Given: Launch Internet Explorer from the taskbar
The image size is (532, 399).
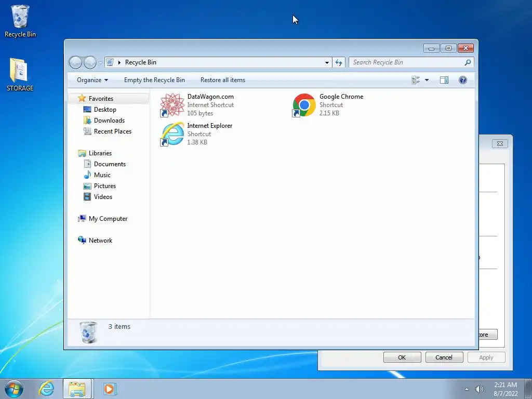Looking at the screenshot, I should coord(46,389).
